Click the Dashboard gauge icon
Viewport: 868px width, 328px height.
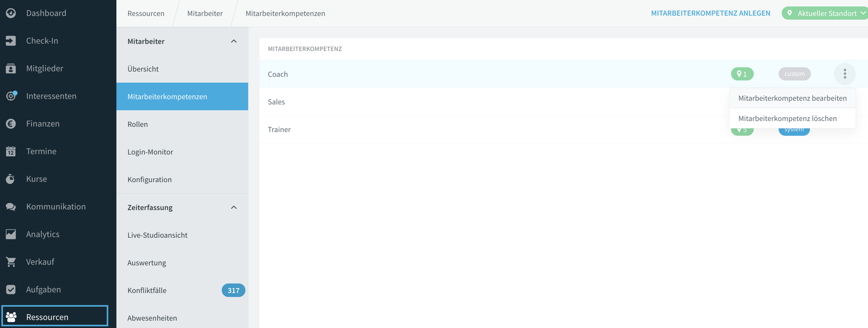pyautogui.click(x=11, y=13)
